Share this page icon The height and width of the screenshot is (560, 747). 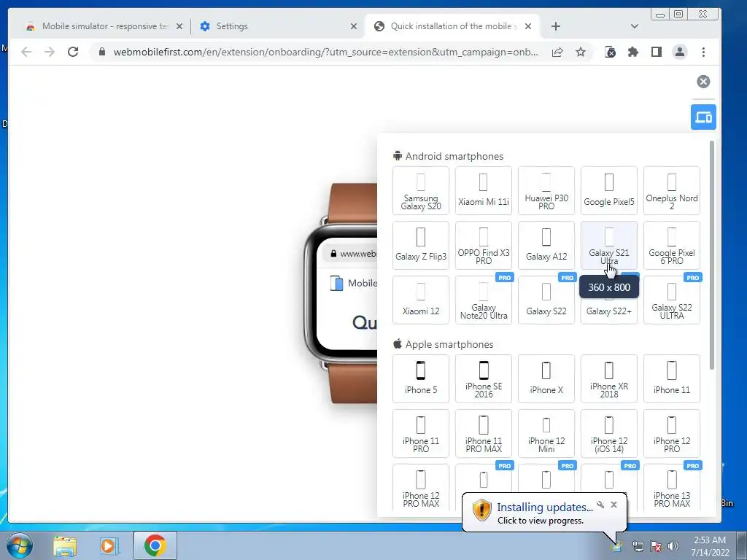tap(557, 52)
